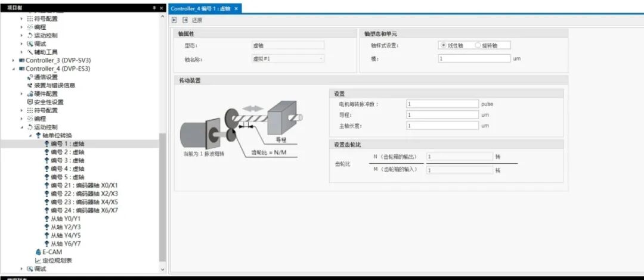Click the 符号配置 grid icon under Controller_4
Image resolution: width=644 pixels, height=280 pixels.
tap(30, 110)
